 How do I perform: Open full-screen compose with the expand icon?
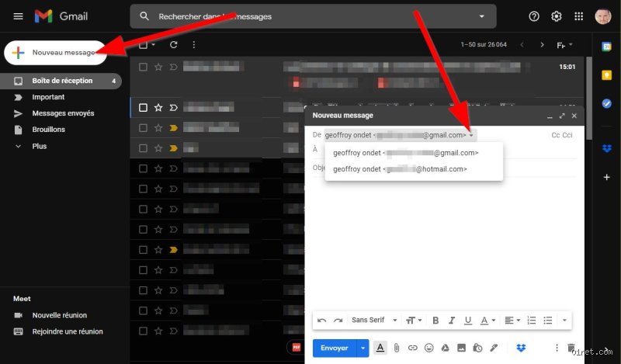pyautogui.click(x=562, y=116)
